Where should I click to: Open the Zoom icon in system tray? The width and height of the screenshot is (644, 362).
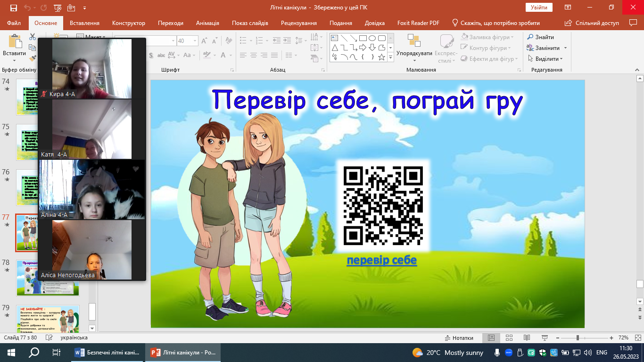509,353
